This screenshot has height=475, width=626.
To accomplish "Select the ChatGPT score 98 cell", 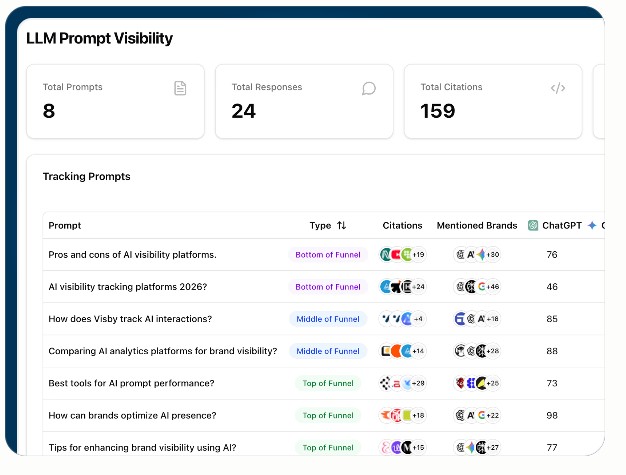I will [552, 415].
